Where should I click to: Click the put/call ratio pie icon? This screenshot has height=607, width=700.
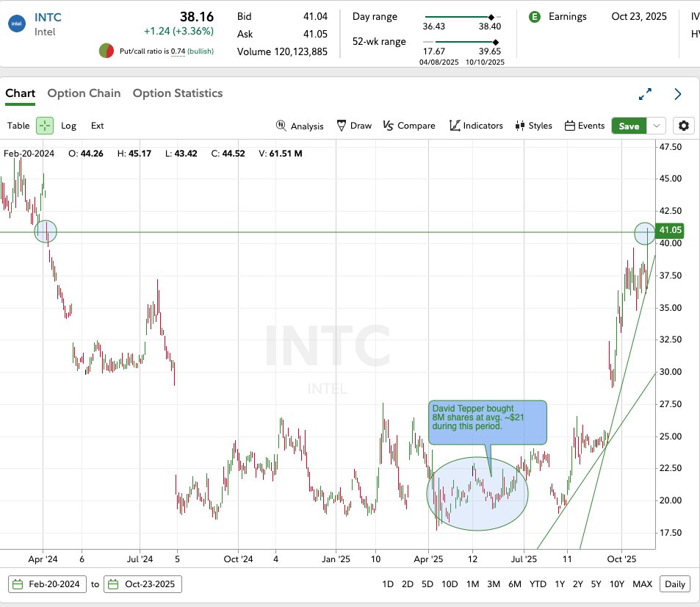click(x=107, y=51)
